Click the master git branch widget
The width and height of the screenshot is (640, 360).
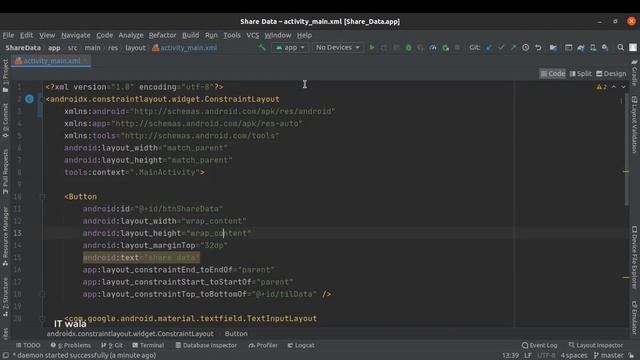[609, 356]
